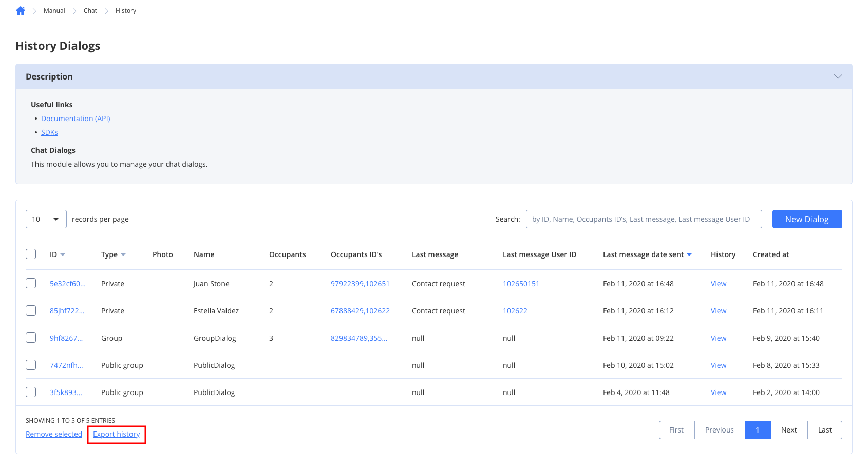Screen dimensions: 868x471
Task: Select checkbox for dialog 7472nfh...
Action: [x=31, y=365]
